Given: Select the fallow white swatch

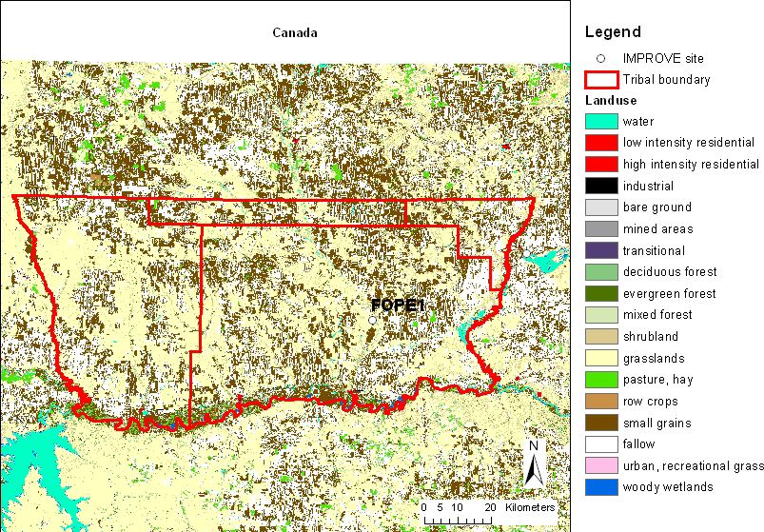Looking at the screenshot, I should click(601, 444).
